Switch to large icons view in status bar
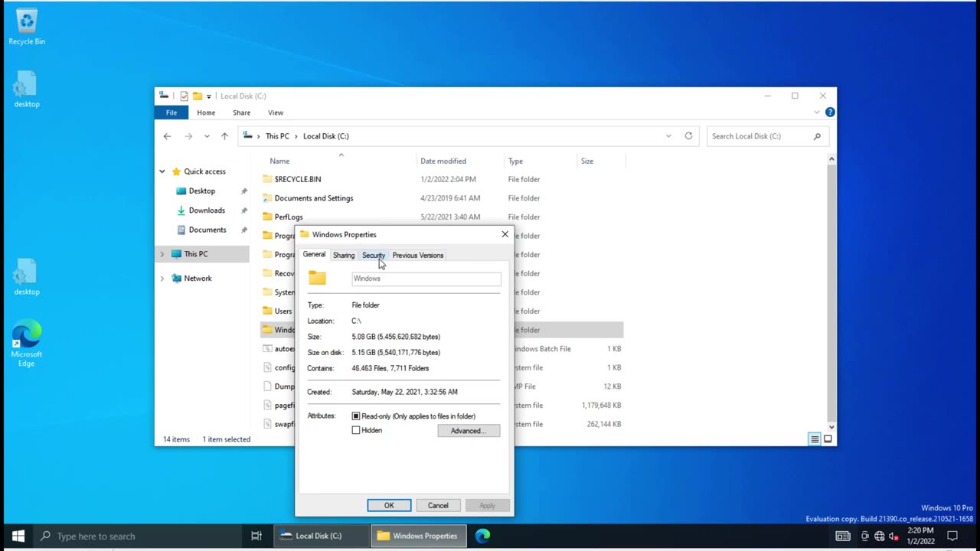Viewport: 980px width, 551px height. pyautogui.click(x=828, y=439)
